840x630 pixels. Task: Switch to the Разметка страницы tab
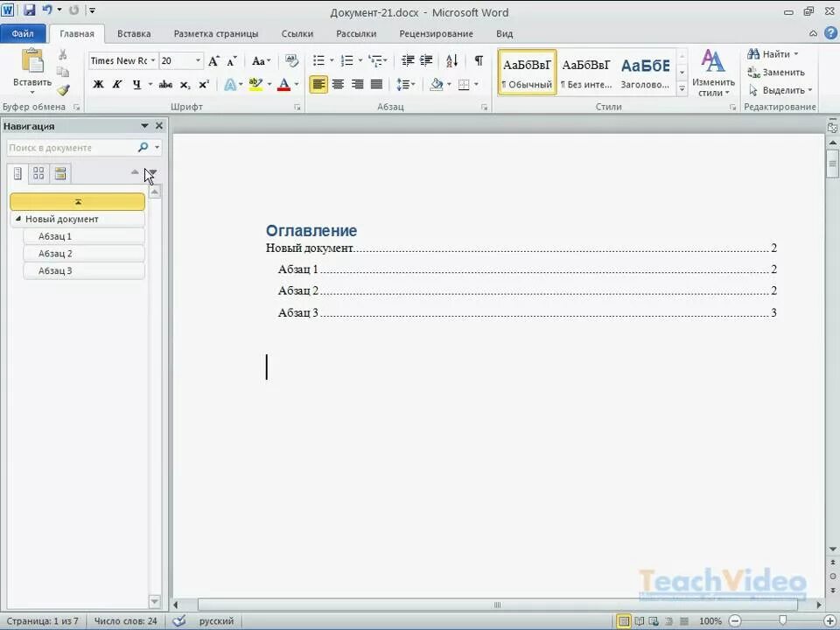tap(216, 33)
